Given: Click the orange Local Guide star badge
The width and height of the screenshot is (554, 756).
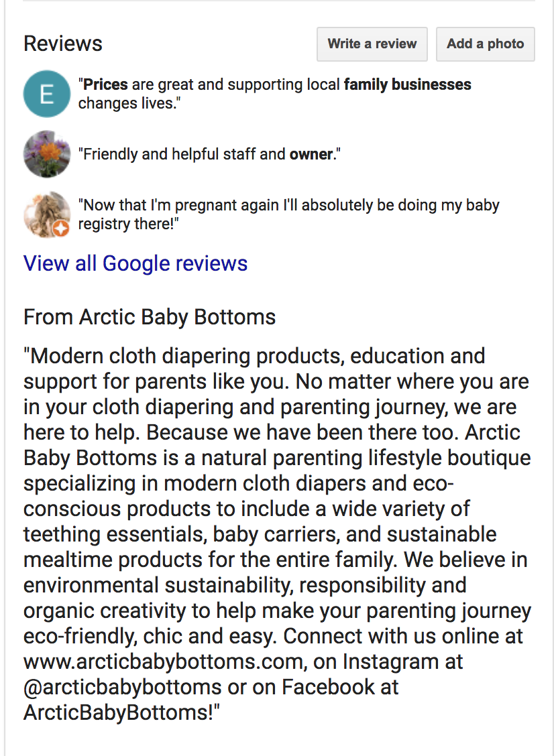Looking at the screenshot, I should click(61, 229).
